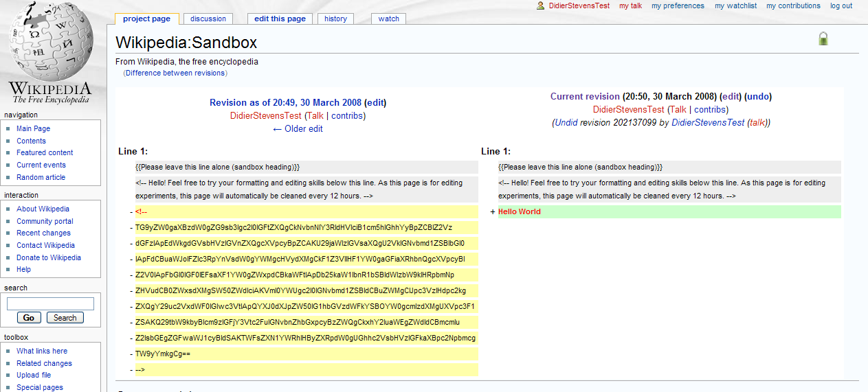Image resolution: width=868 pixels, height=392 pixels.
Task: Click the padlock protection icon
Action: tap(823, 38)
